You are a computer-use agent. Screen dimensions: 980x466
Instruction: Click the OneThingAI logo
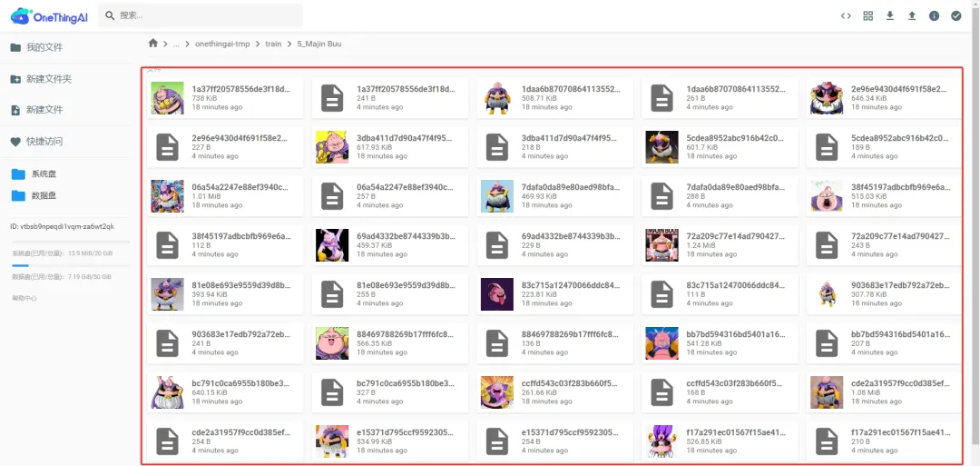[49, 16]
